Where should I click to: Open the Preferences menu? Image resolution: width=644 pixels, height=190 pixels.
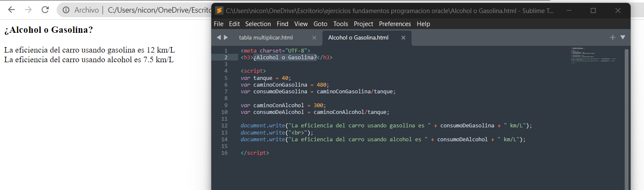395,24
